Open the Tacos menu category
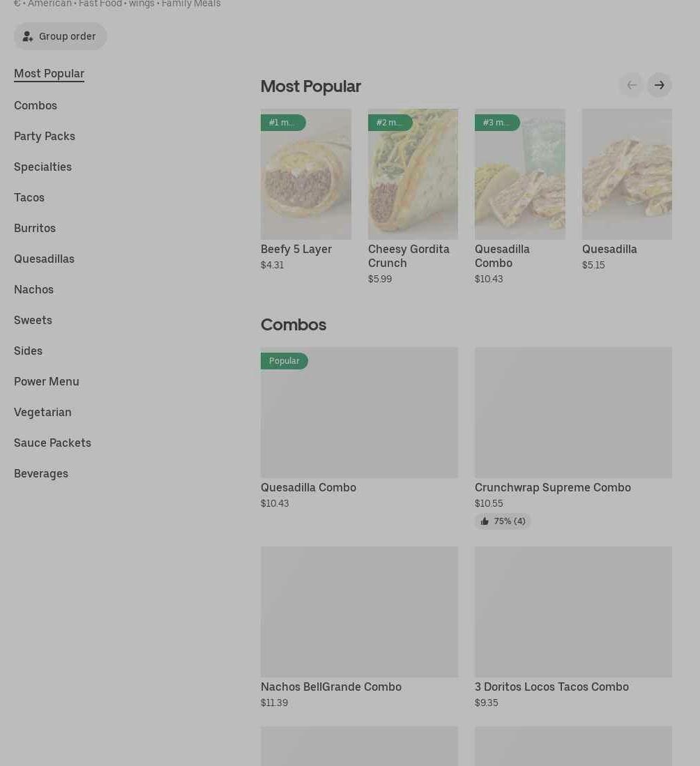700x766 pixels. point(29,197)
